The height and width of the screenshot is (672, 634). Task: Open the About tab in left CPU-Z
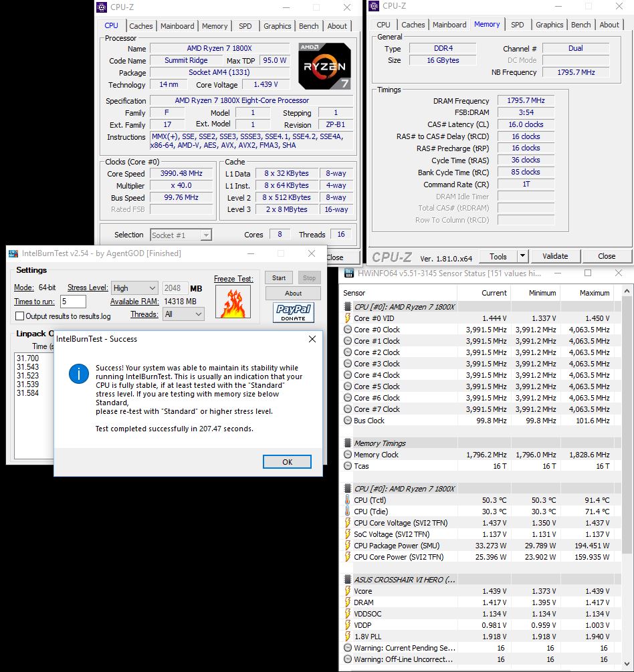[337, 25]
